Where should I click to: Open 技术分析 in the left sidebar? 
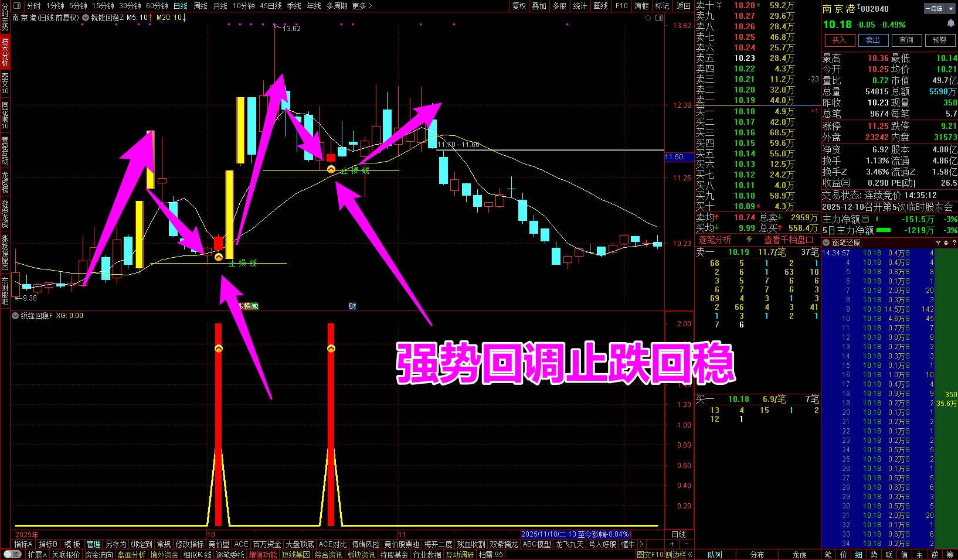tap(5, 52)
